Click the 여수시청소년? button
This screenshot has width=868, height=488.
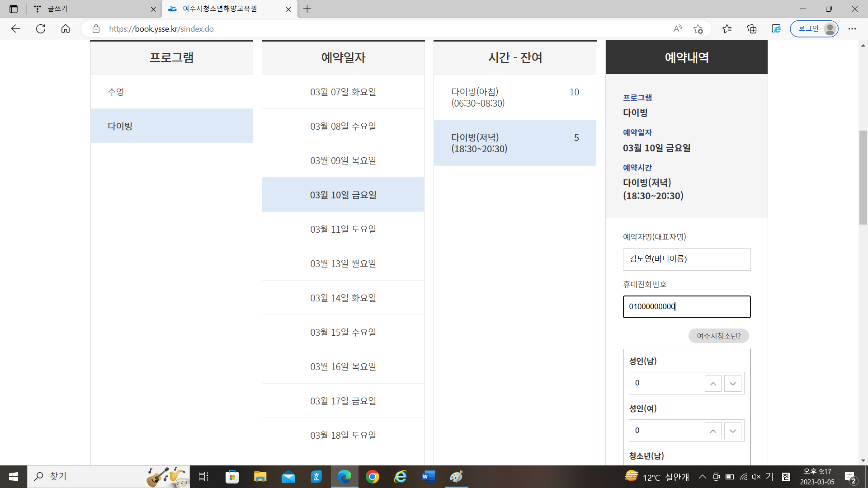719,336
